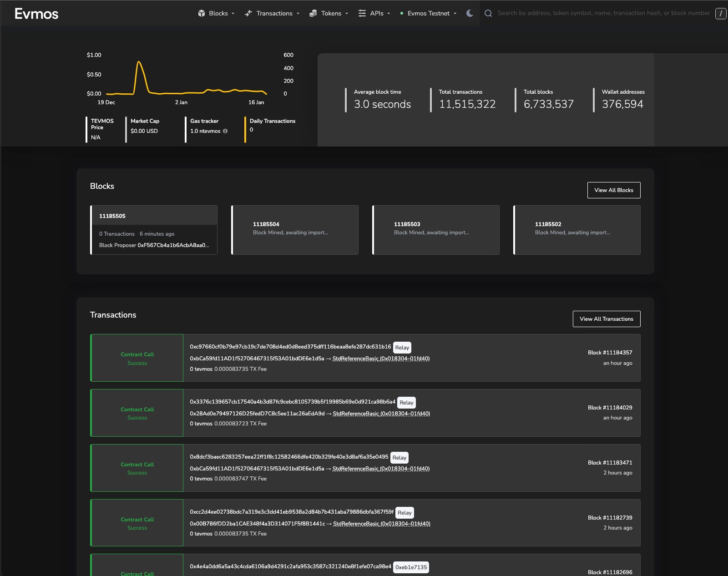Open transaction hash 0x8dcf3baec6283257
The height and width of the screenshot is (576, 728).
pyautogui.click(x=289, y=457)
